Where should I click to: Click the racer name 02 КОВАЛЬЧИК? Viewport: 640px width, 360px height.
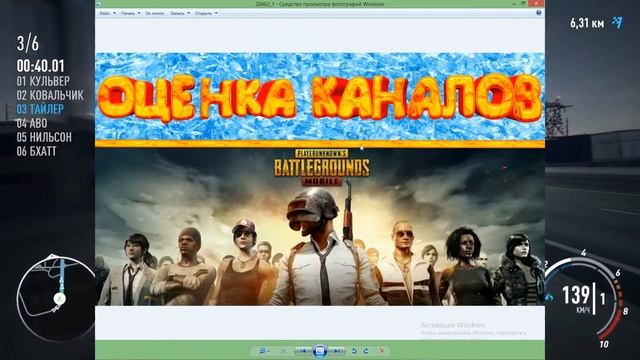pyautogui.click(x=50, y=95)
